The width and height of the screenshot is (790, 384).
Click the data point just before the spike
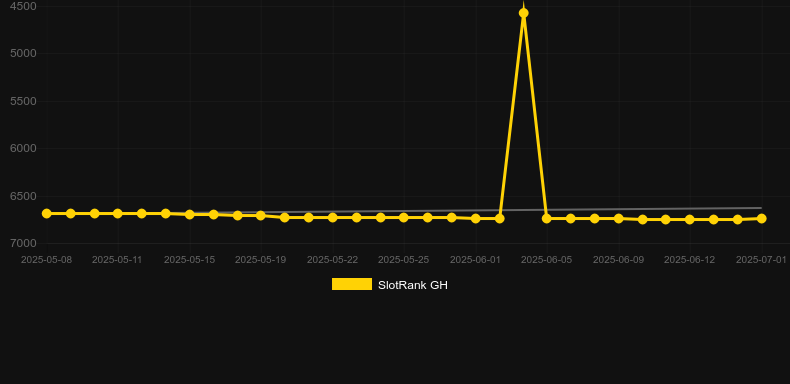click(x=499, y=218)
